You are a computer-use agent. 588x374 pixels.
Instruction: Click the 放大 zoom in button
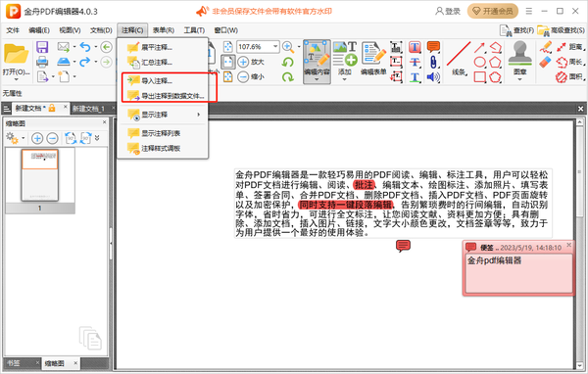[251, 62]
